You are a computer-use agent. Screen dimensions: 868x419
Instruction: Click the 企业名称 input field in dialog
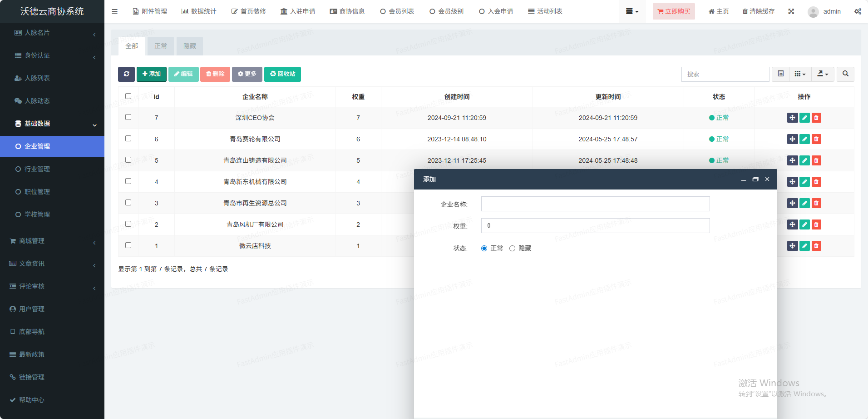595,204
